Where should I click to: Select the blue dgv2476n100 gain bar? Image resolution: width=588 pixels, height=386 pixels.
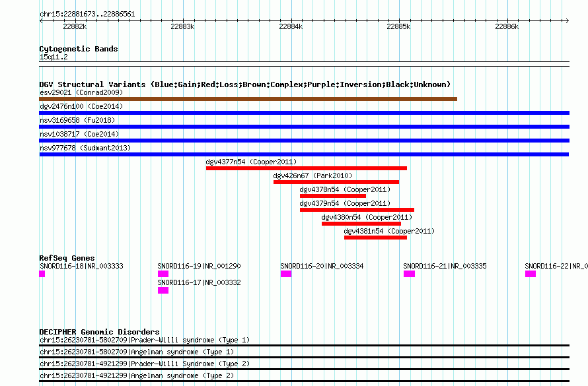pyautogui.click(x=304, y=113)
